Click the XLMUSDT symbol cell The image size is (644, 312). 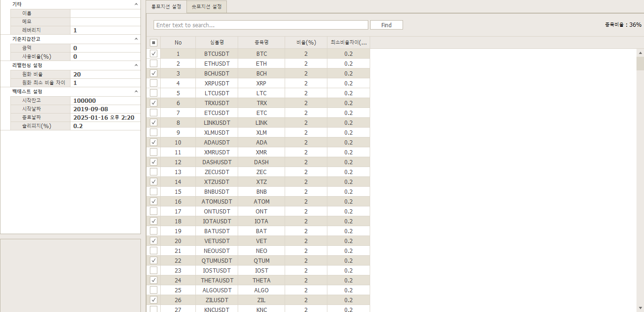[x=217, y=132]
